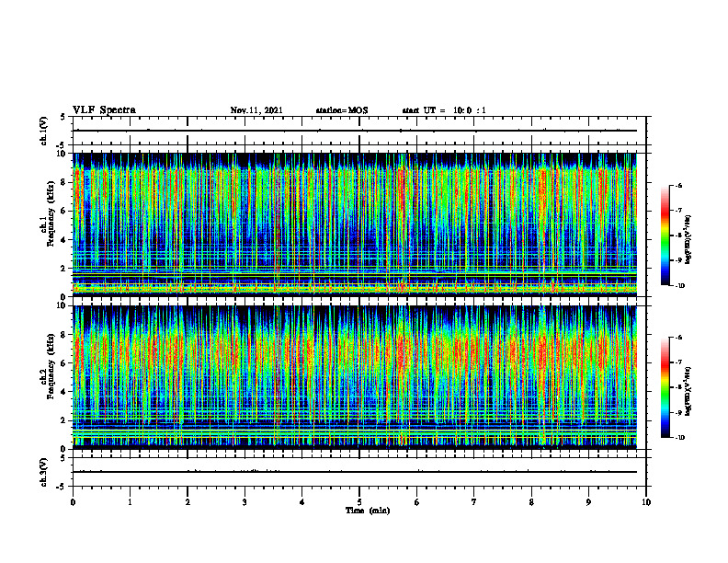This screenshot has width=728, height=563.
Task: Click the '10' label ending the time axis
Action: 646,502
